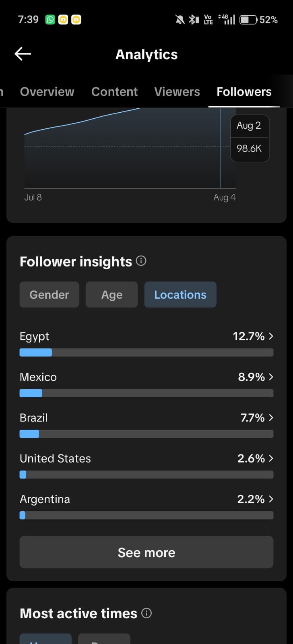The width and height of the screenshot is (293, 644).
Task: Open the Content tab
Action: pos(115,92)
